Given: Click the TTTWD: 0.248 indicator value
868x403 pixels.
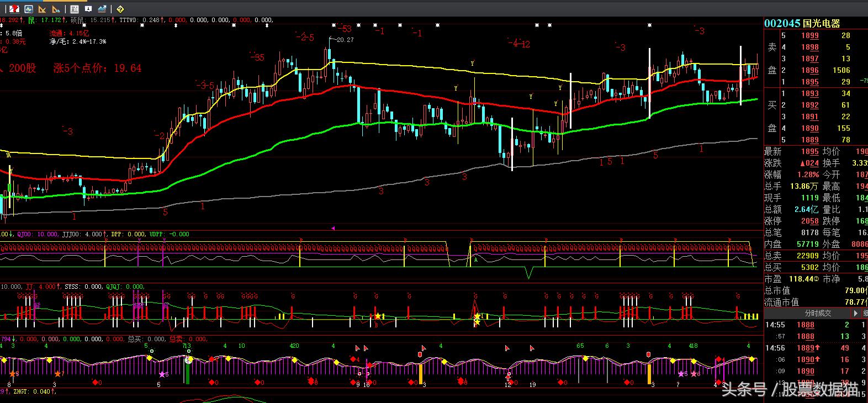Looking at the screenshot, I should [x=139, y=20].
